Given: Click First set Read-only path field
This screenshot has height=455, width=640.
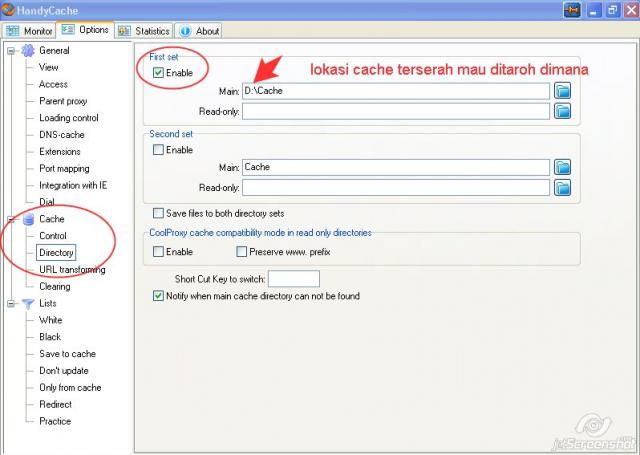Looking at the screenshot, I should tap(396, 111).
